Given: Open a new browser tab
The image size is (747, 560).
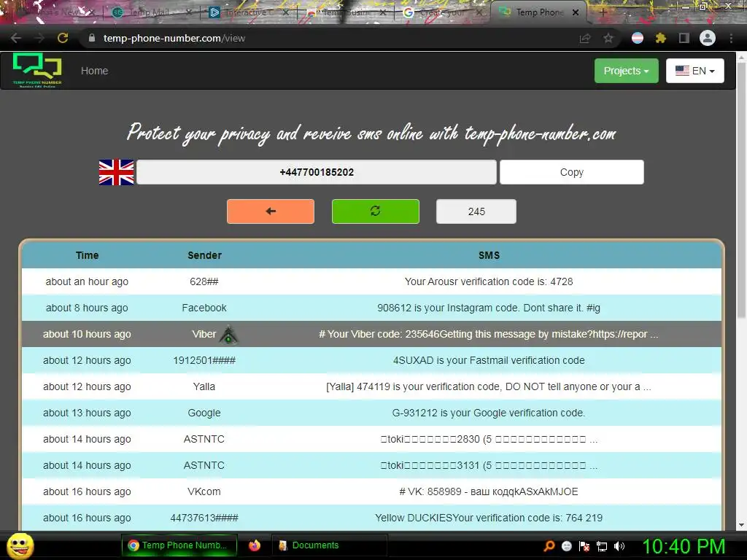Looking at the screenshot, I should tap(603, 12).
